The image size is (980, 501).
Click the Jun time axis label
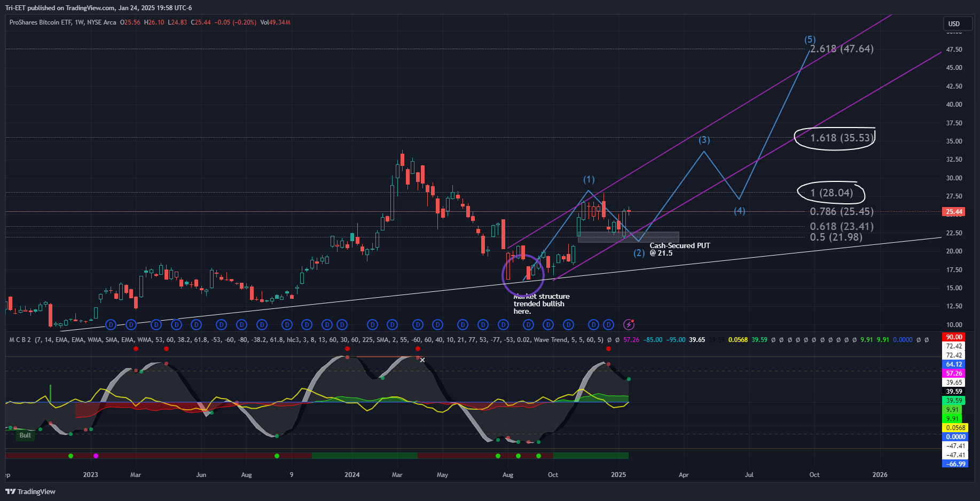201,475
